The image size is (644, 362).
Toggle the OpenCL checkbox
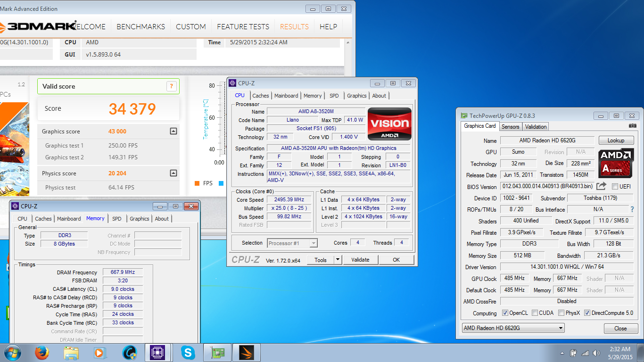(x=505, y=313)
